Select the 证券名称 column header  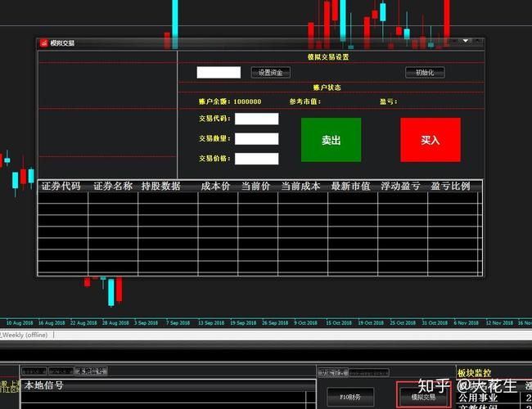pyautogui.click(x=113, y=187)
